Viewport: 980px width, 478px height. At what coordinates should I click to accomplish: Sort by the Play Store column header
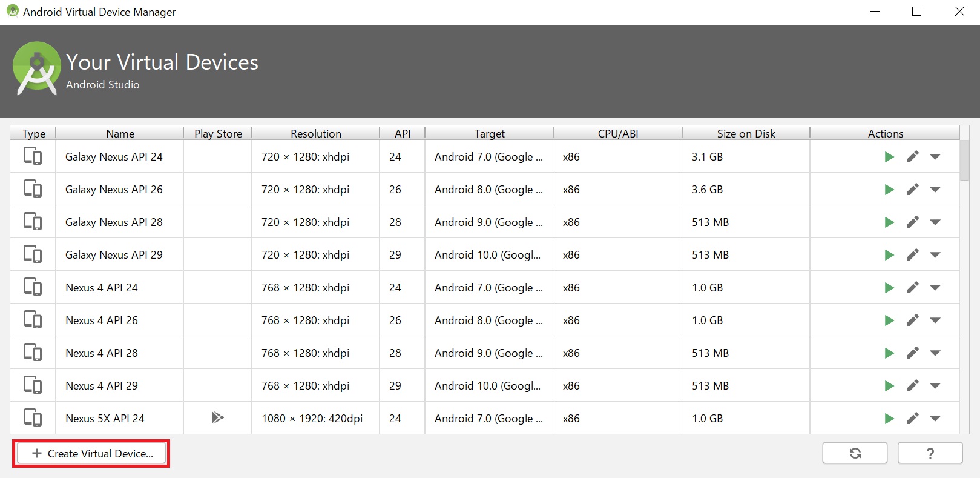pos(218,133)
